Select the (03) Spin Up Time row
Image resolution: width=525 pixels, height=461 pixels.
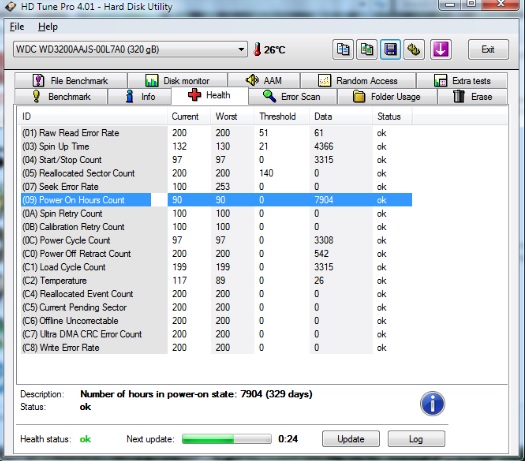click(x=216, y=146)
